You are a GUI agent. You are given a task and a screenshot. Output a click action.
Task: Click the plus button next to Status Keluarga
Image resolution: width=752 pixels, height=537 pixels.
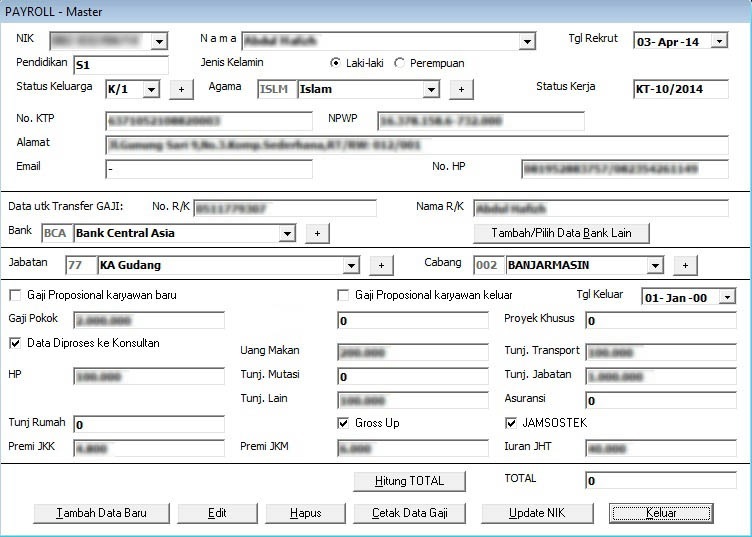point(181,90)
